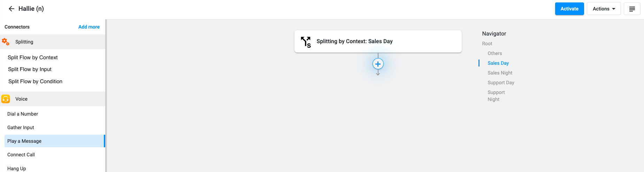Click the split-by-context node icon
644x172 pixels.
306,42
